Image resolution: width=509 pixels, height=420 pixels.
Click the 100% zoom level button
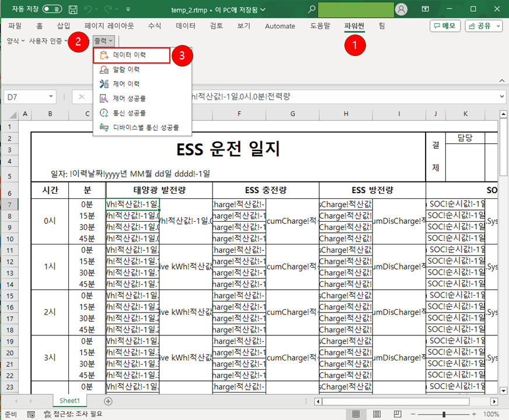coord(491,414)
